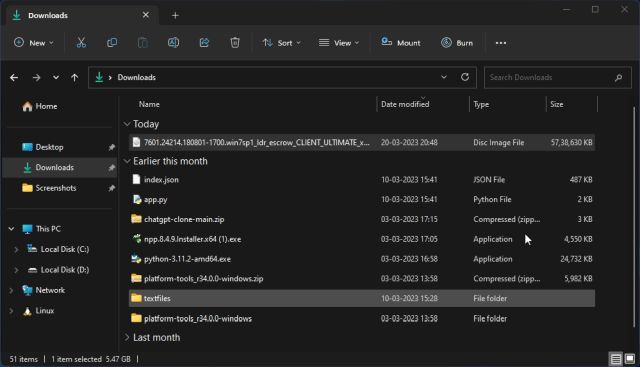Collapse the Today group

pos(127,124)
